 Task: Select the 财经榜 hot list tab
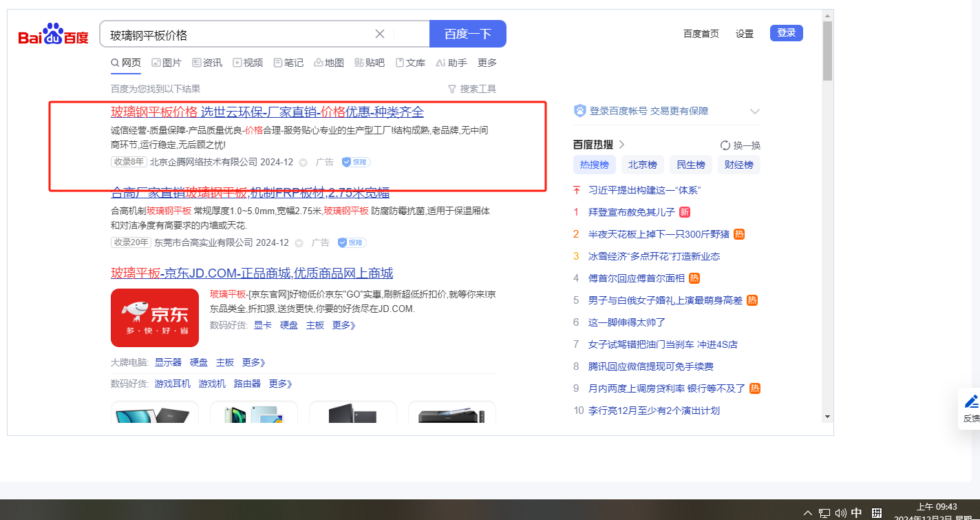[x=738, y=165]
